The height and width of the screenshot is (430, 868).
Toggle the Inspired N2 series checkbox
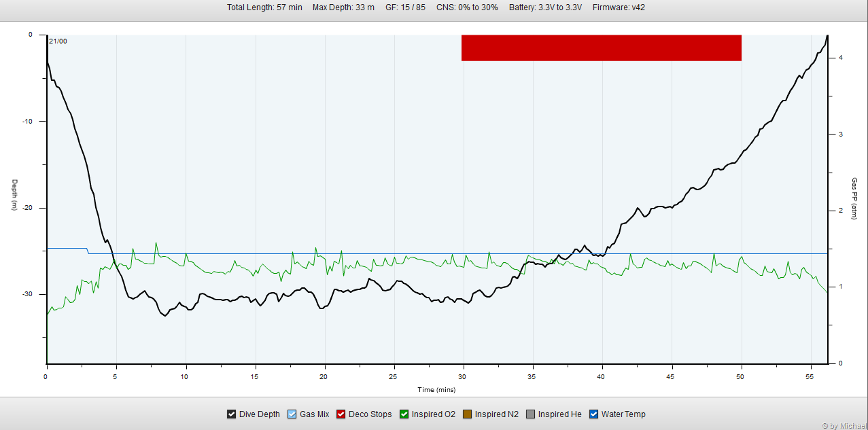(467, 414)
